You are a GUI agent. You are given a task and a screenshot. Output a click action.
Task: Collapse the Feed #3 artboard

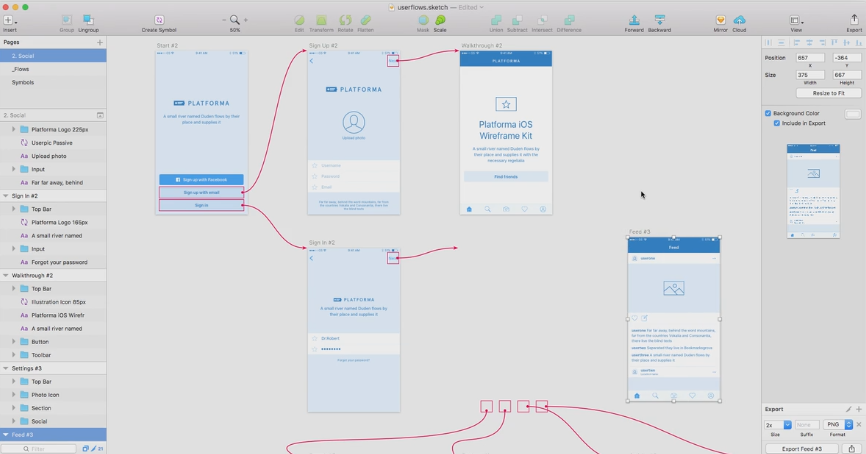(x=6, y=435)
